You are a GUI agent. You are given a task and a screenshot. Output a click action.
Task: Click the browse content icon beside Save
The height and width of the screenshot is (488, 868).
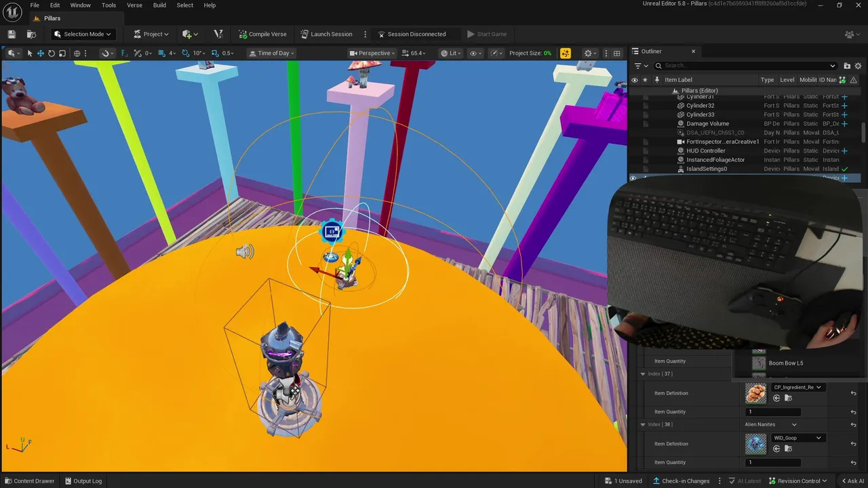pyautogui.click(x=31, y=34)
